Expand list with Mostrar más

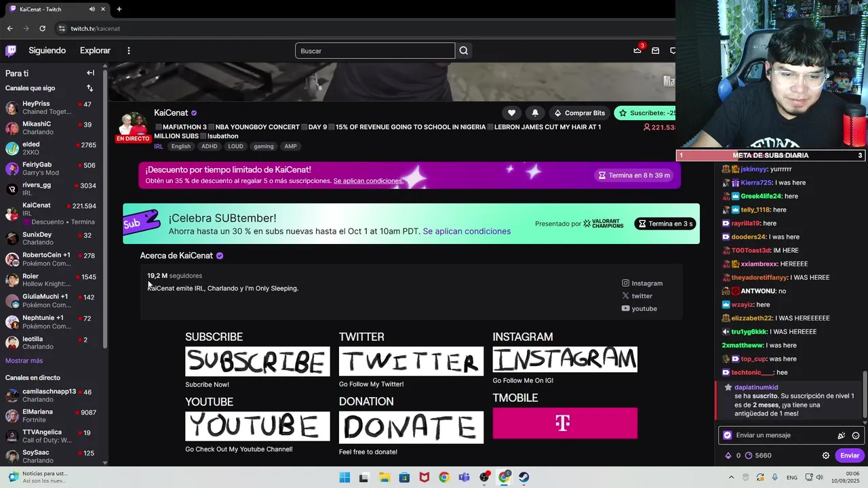pos(24,361)
